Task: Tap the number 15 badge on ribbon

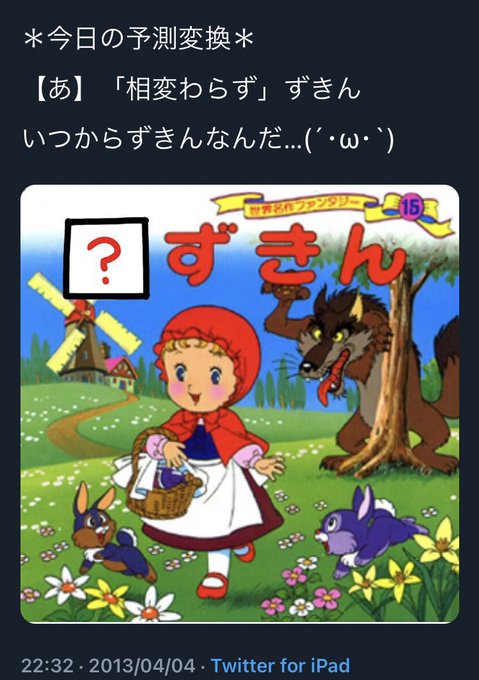Action: pos(411,208)
